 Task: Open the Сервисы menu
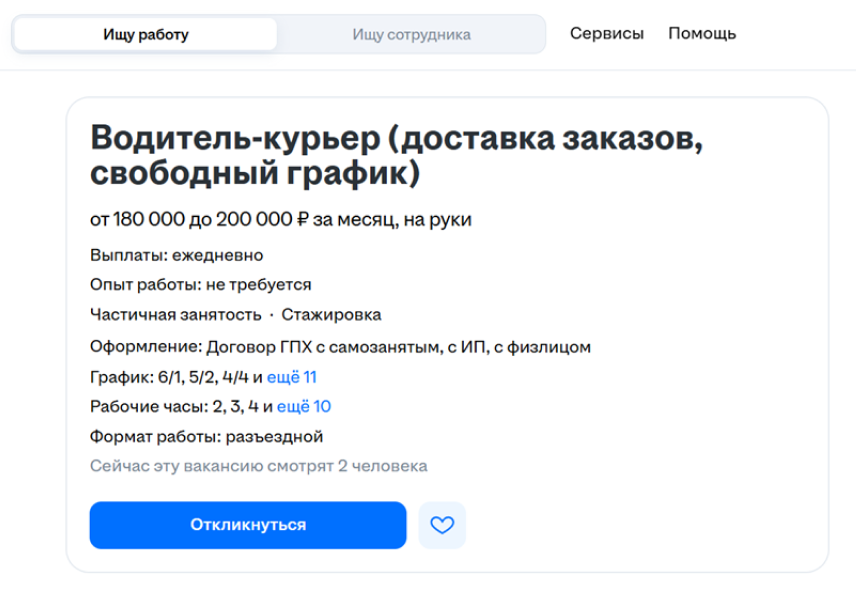pyautogui.click(x=607, y=33)
